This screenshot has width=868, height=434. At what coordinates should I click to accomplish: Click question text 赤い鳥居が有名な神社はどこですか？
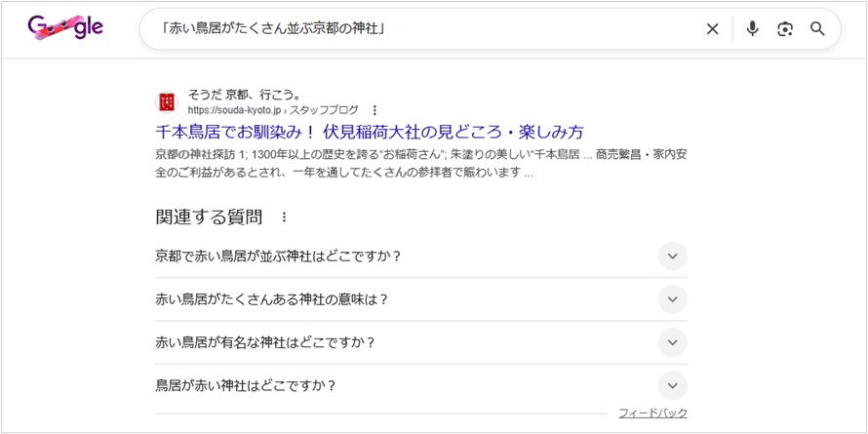265,342
